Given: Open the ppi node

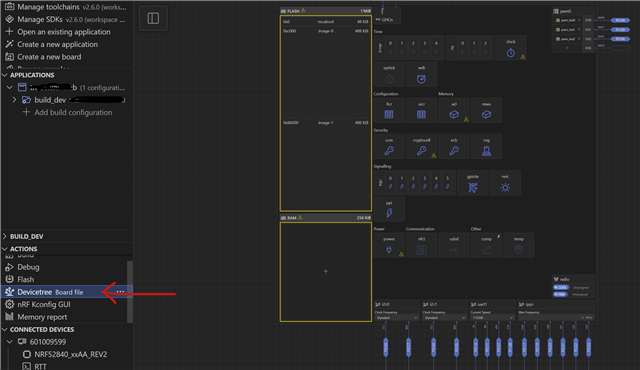Looking at the screenshot, I should click(x=389, y=209).
